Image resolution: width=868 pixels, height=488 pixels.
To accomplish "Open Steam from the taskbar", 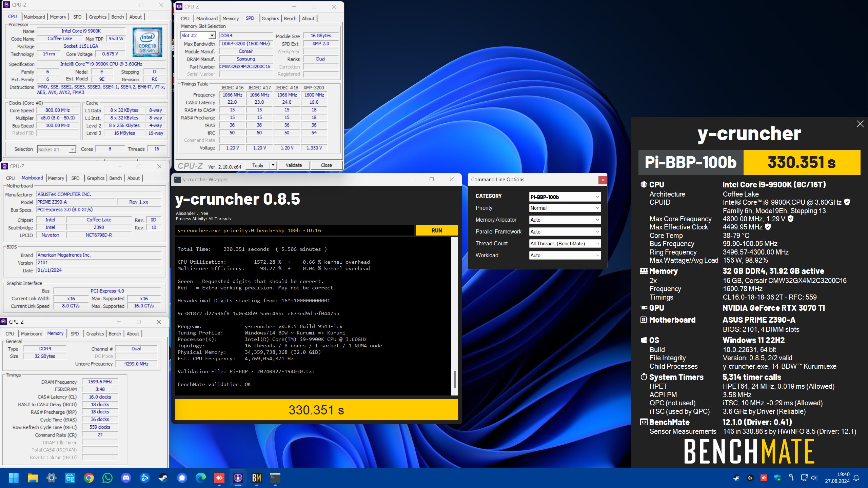I will point(163,478).
